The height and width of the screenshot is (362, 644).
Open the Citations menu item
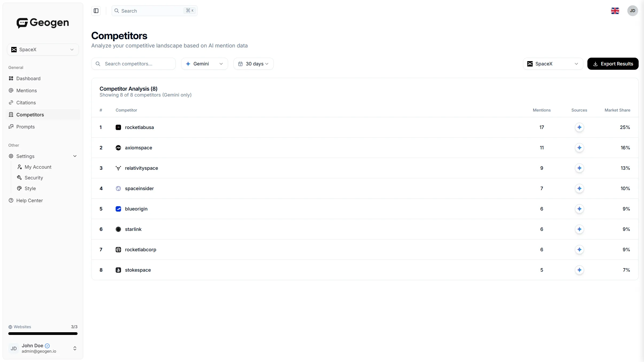[26, 103]
